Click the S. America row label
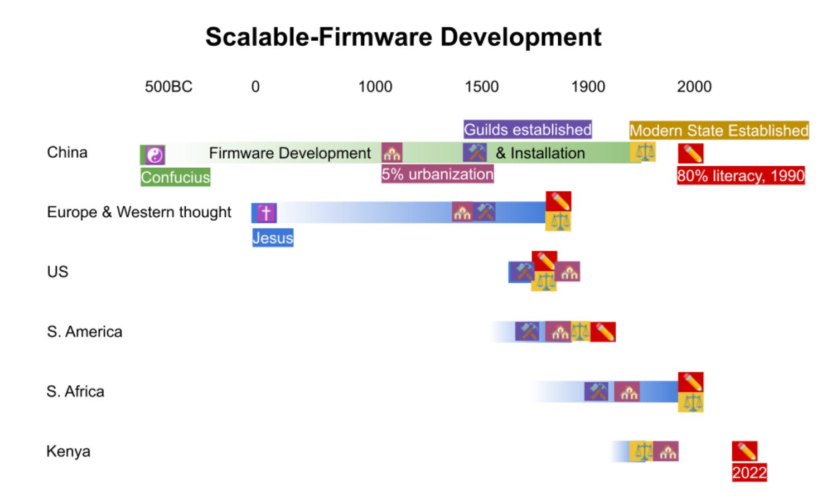The height and width of the screenshot is (504, 822). click(x=84, y=332)
